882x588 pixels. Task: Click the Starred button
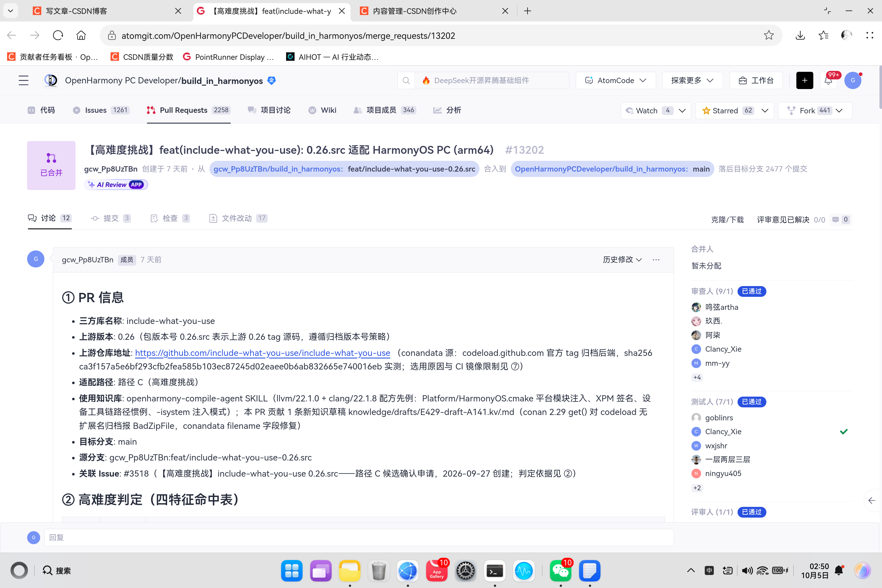pos(727,111)
